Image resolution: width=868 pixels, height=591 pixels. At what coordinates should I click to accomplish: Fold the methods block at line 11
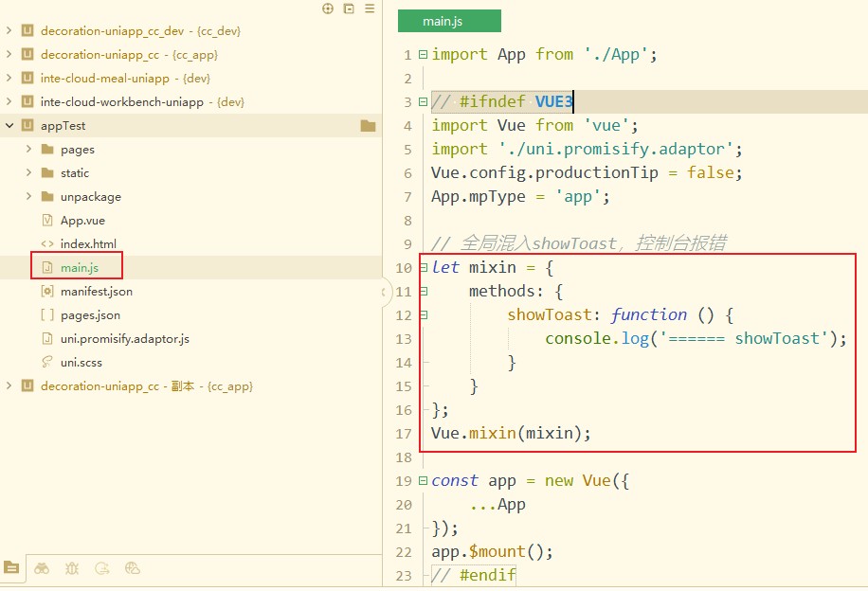coord(423,292)
